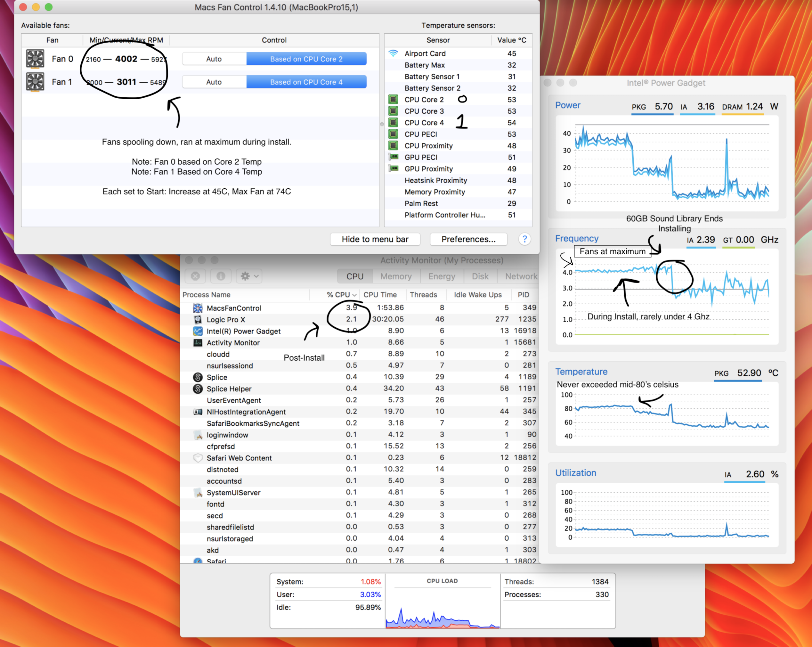Select the fontd process row
812x647 pixels.
click(x=359, y=504)
